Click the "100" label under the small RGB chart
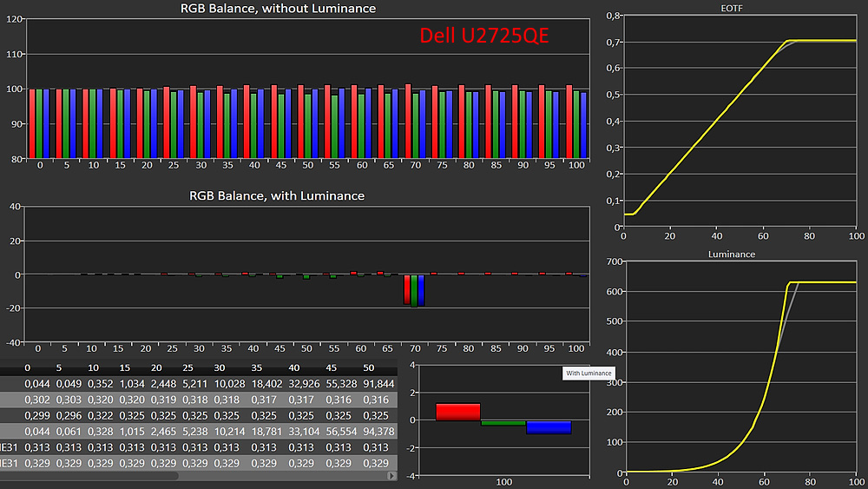Image resolution: width=868 pixels, height=489 pixels. [x=503, y=482]
